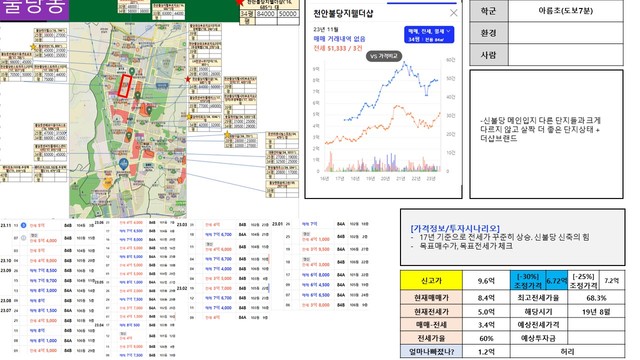The image size is (640, 360).
Task: Click the empty cell next to 사람
Action: click(x=566, y=55)
